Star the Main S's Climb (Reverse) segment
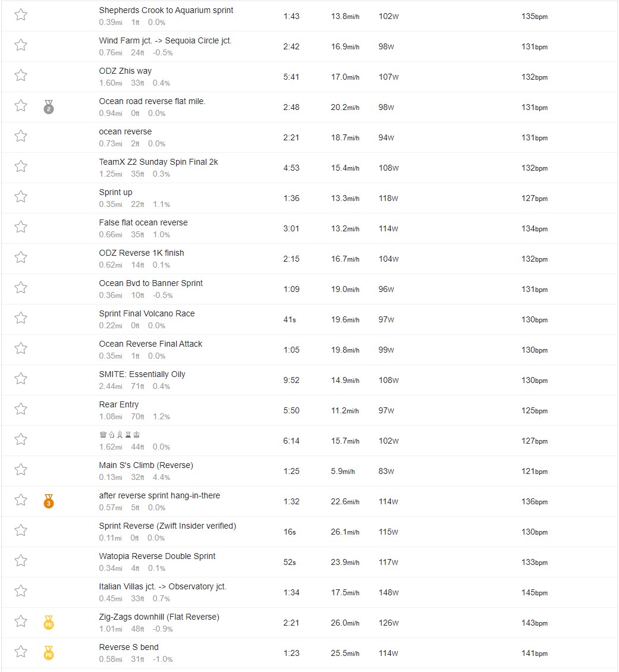Image resolution: width=619 pixels, height=672 pixels. [x=21, y=470]
